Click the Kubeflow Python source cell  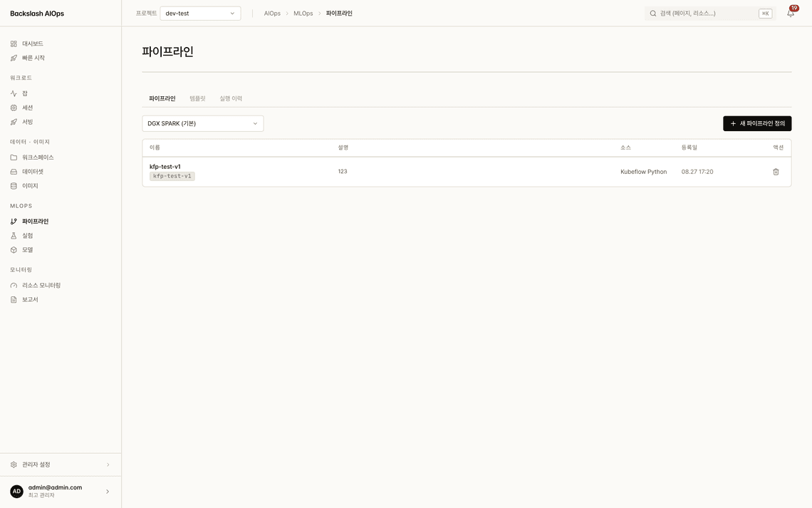[644, 172]
